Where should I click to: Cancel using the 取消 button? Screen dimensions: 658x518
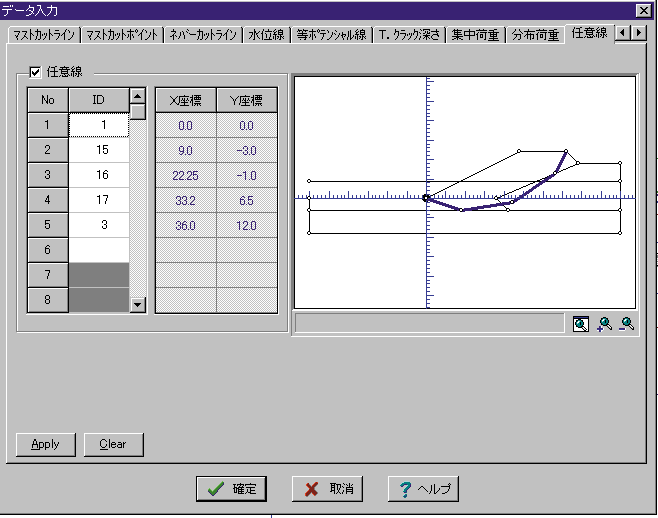coord(328,489)
